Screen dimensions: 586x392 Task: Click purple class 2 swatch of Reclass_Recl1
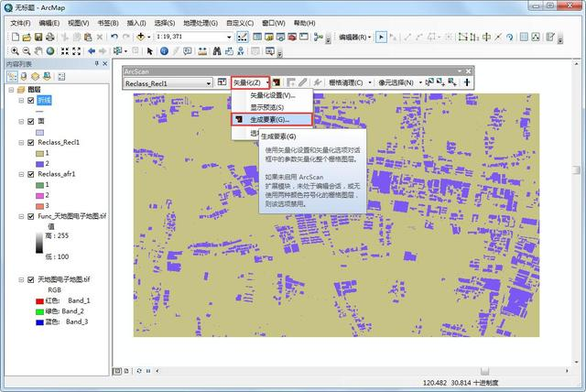pos(39,164)
